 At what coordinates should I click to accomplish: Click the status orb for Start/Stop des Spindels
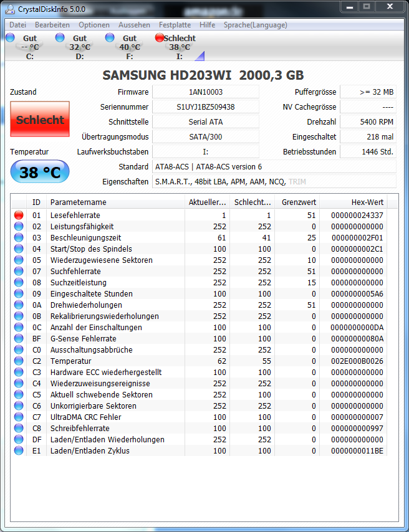point(19,249)
